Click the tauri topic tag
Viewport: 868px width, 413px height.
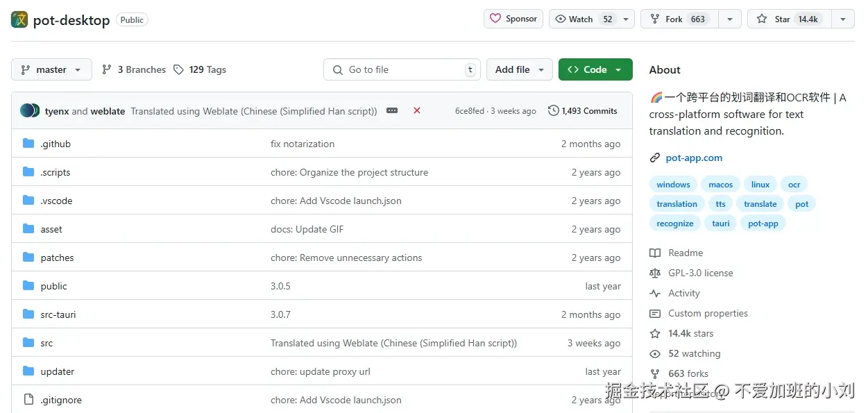tap(721, 224)
